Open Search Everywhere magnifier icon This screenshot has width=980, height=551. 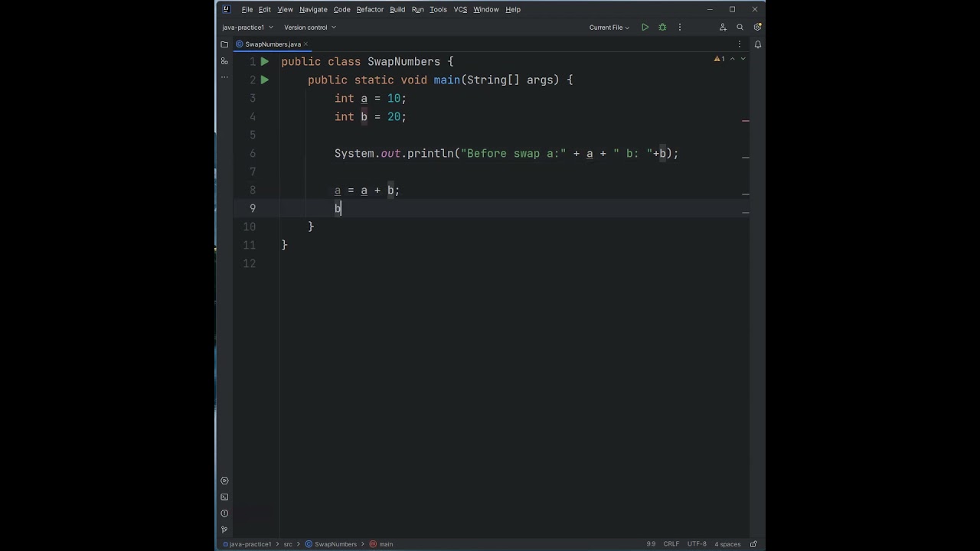point(740,28)
